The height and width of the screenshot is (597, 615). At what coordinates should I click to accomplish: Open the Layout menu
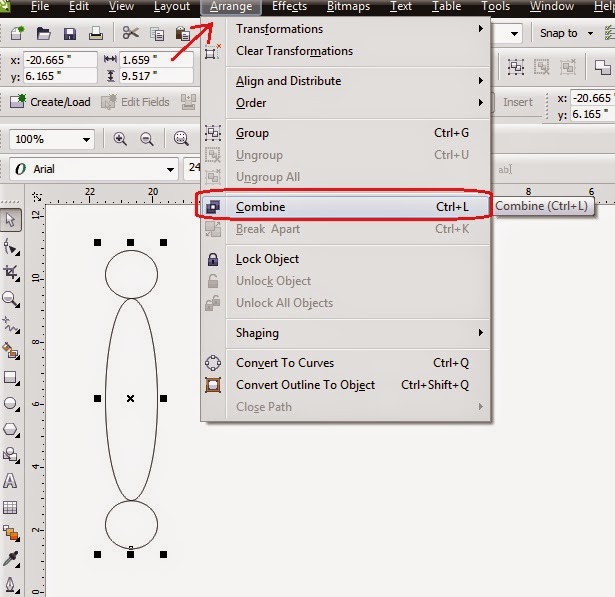pyautogui.click(x=172, y=6)
